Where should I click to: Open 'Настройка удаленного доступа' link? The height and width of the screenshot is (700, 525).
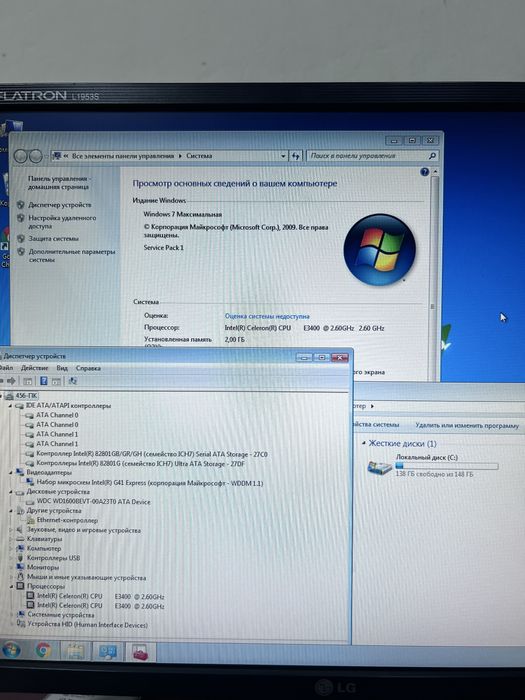point(62,222)
